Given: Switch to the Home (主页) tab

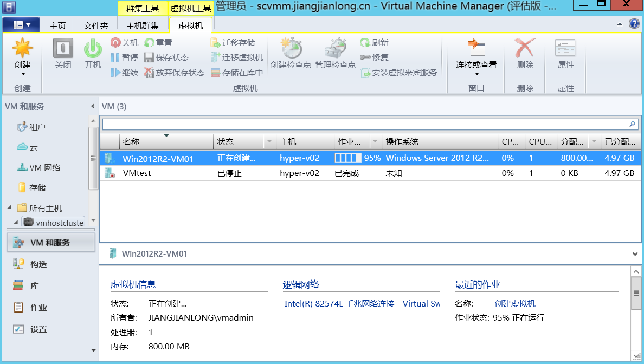Looking at the screenshot, I should [x=57, y=25].
